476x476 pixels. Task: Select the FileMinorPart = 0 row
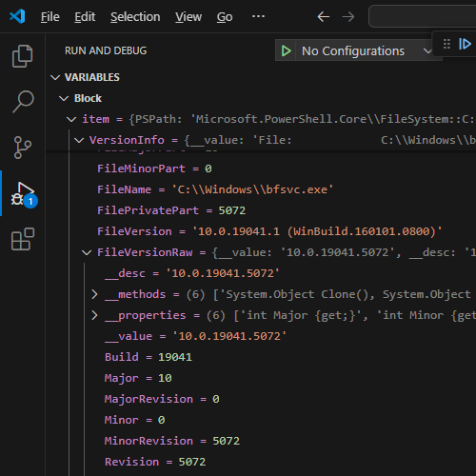point(261,169)
